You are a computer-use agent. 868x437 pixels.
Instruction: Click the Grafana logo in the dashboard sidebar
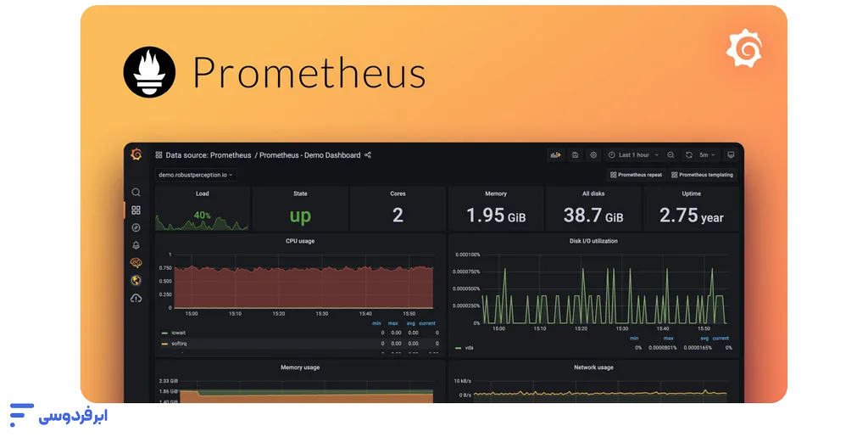[136, 154]
